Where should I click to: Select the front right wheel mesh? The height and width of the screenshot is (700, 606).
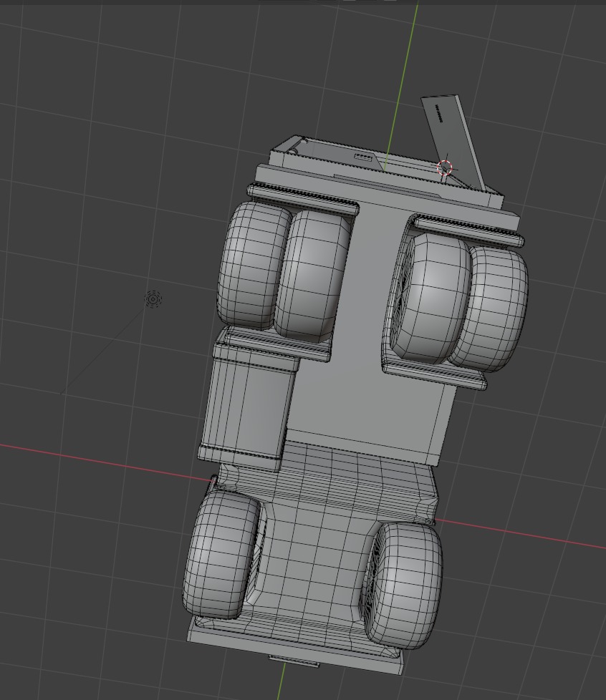coord(405,586)
